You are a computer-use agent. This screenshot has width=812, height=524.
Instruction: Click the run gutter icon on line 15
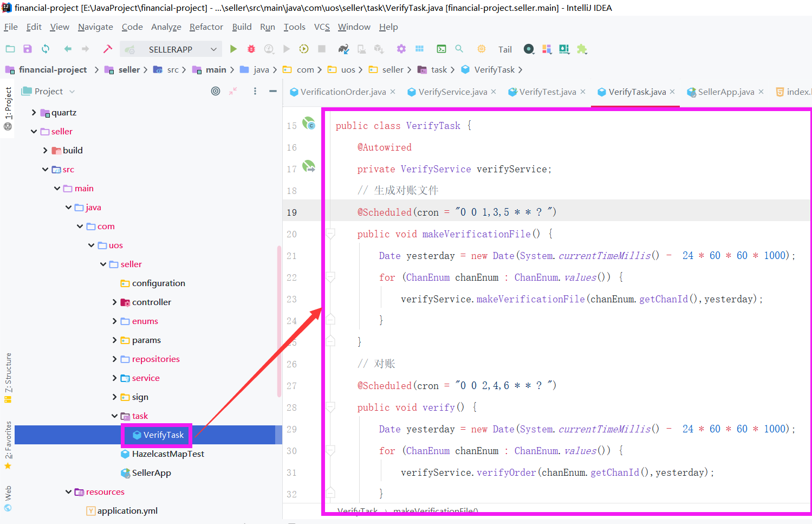(x=309, y=124)
